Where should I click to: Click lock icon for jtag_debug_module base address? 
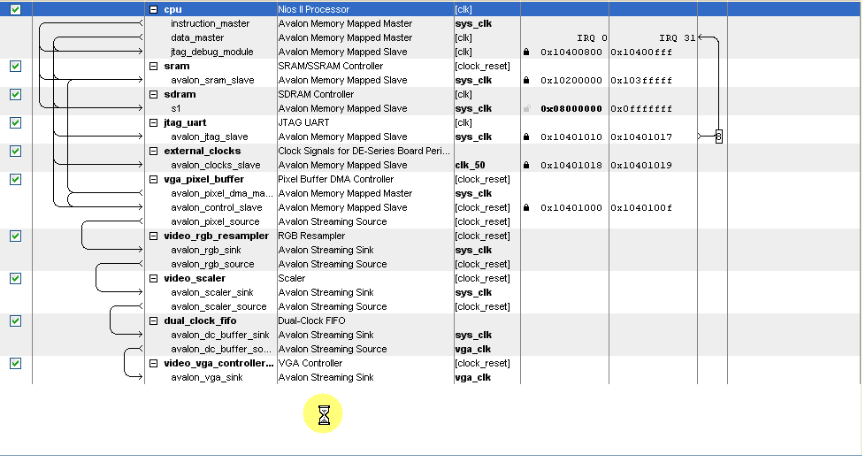coord(527,52)
